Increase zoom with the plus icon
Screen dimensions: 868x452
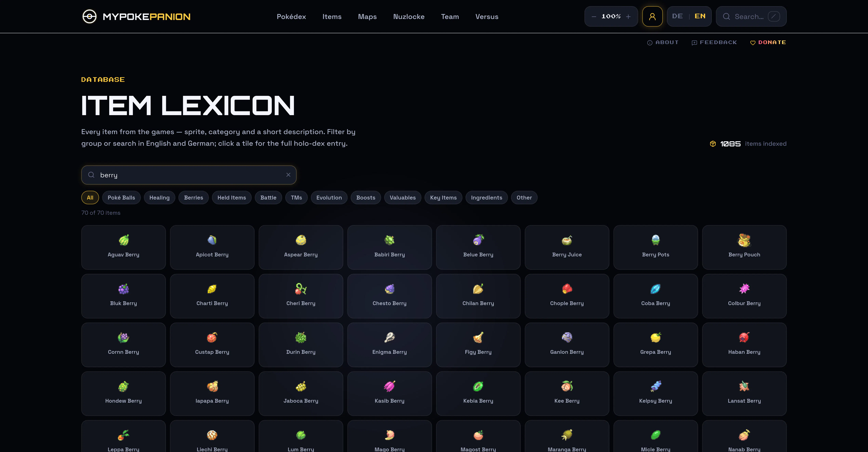628,17
